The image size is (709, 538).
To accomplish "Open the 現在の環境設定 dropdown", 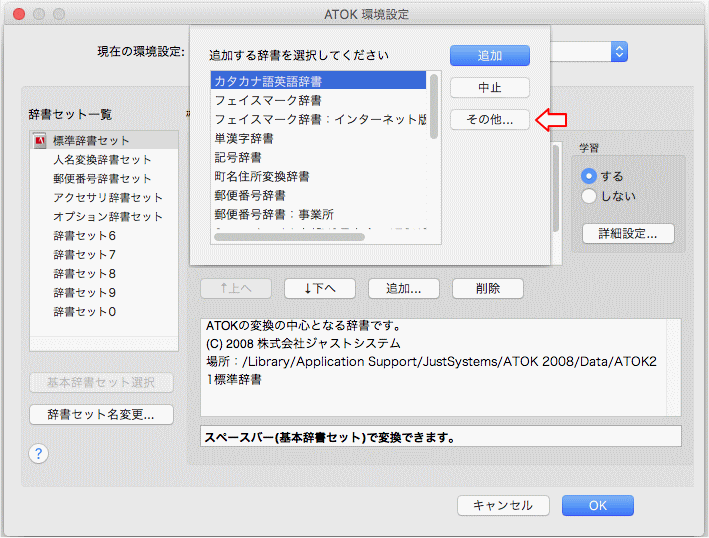I will (x=619, y=52).
